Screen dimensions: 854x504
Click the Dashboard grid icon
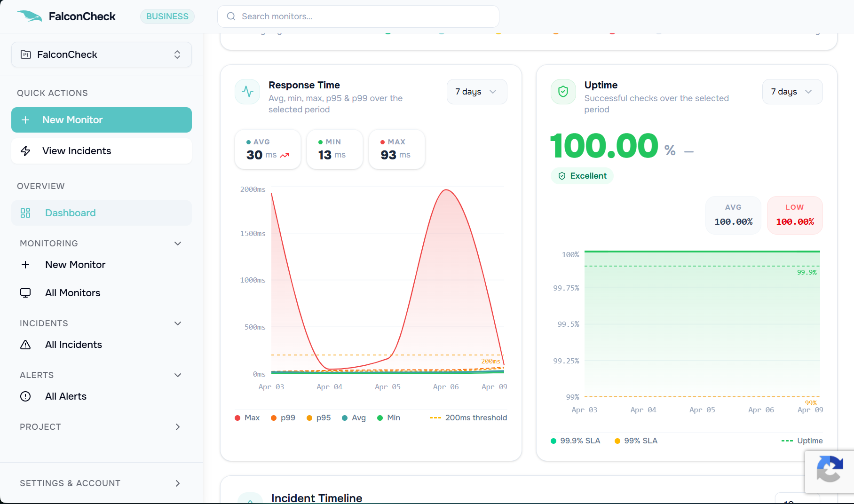pos(25,213)
